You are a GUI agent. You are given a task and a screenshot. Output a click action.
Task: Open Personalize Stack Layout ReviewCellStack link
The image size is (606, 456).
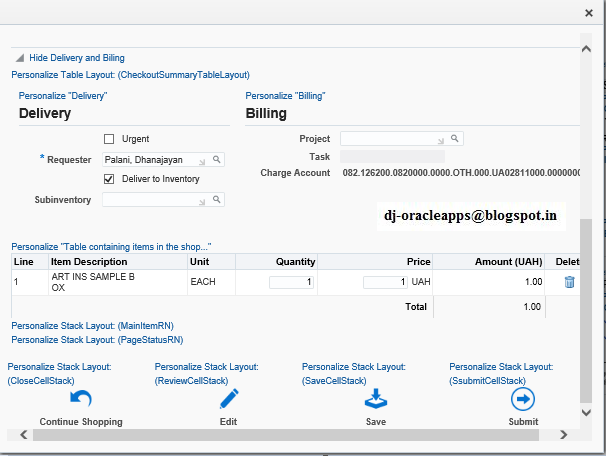pos(206,374)
